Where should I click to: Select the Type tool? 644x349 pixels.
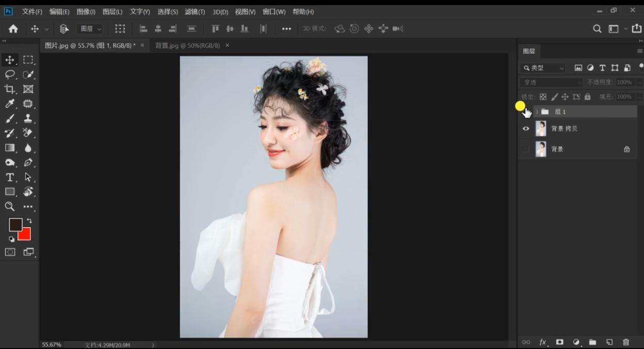[x=9, y=177]
